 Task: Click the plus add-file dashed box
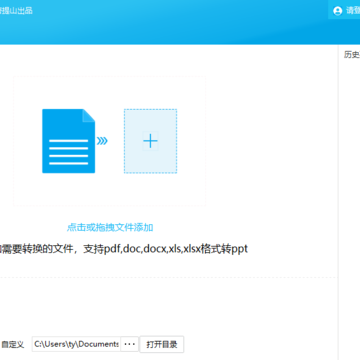pyautogui.click(x=150, y=141)
